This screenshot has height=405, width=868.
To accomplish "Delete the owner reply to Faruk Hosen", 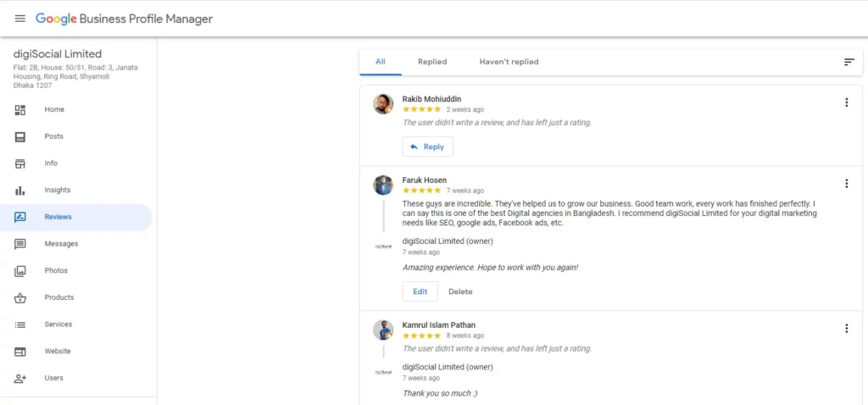I will click(x=460, y=291).
